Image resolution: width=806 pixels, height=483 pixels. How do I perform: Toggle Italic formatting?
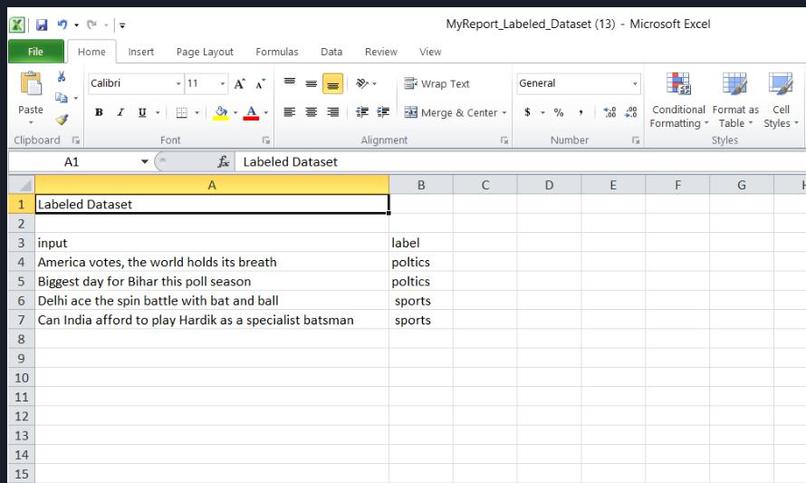click(x=120, y=113)
